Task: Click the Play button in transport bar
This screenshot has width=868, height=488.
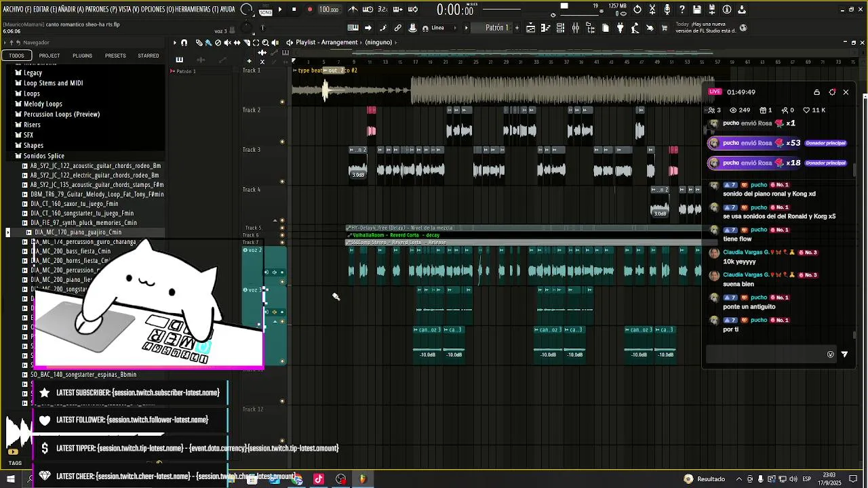Action: [x=280, y=9]
